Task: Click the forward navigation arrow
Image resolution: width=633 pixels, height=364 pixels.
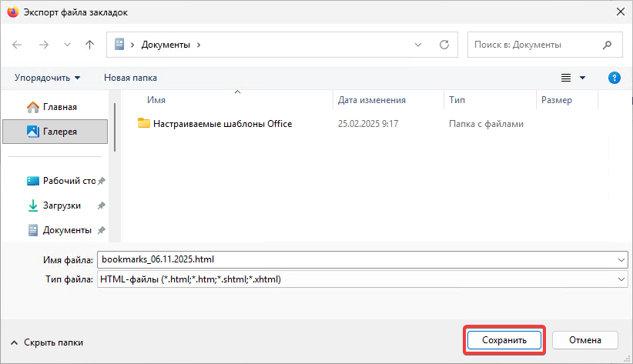Action: [43, 45]
